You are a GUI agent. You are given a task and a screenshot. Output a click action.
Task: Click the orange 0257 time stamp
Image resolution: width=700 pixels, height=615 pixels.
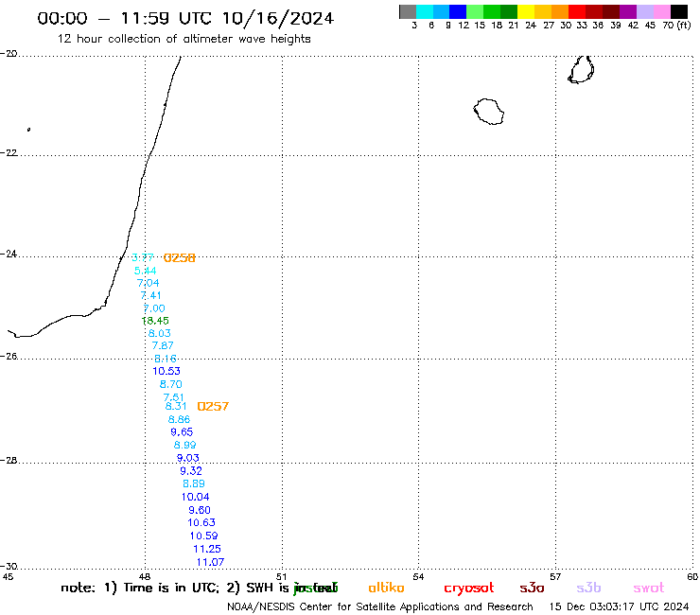[213, 407]
